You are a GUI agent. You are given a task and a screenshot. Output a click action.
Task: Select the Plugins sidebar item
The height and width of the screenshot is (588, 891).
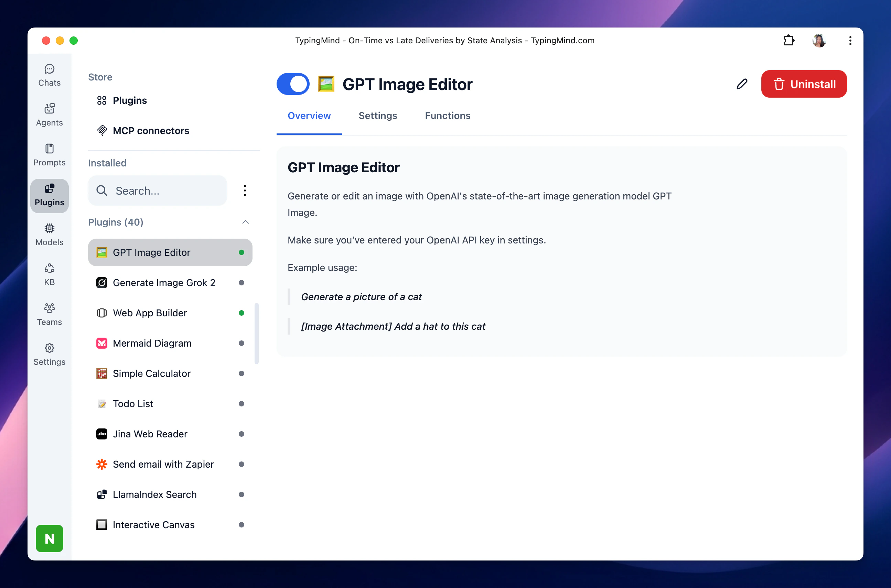pyautogui.click(x=50, y=195)
